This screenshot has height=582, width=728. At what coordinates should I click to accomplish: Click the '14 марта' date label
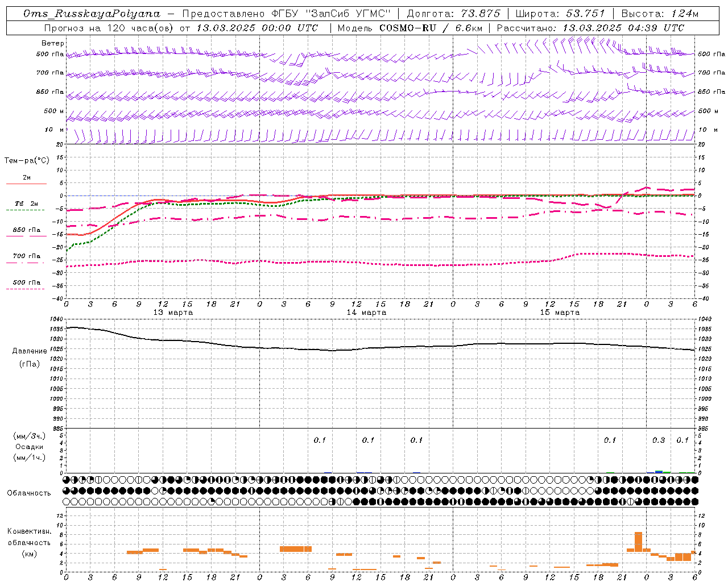tap(366, 313)
